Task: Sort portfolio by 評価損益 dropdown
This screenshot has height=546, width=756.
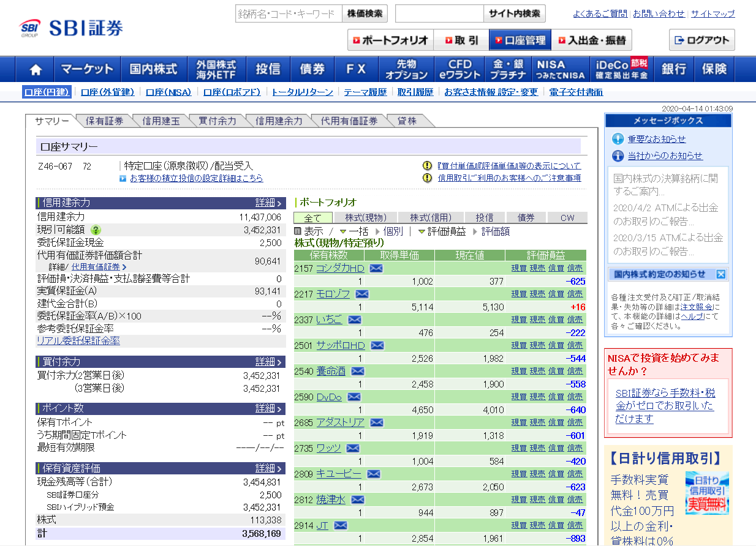Action: [442, 232]
